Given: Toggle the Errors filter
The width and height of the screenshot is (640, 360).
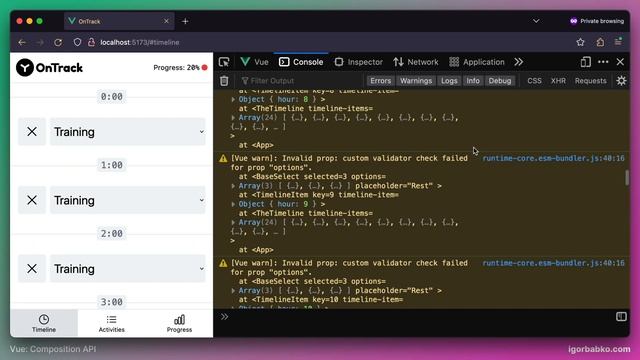Looking at the screenshot, I should tap(380, 81).
